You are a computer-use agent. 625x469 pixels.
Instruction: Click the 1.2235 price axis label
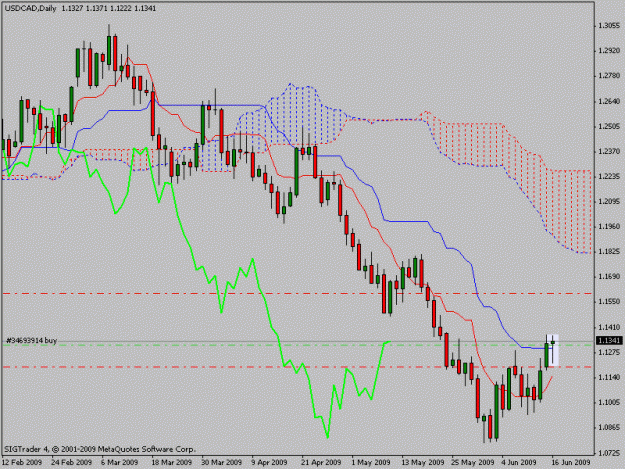pos(609,177)
